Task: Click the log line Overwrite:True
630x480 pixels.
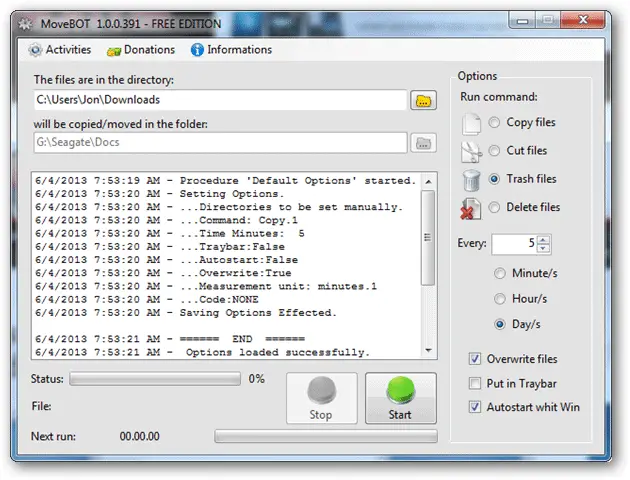Action: coord(163,273)
